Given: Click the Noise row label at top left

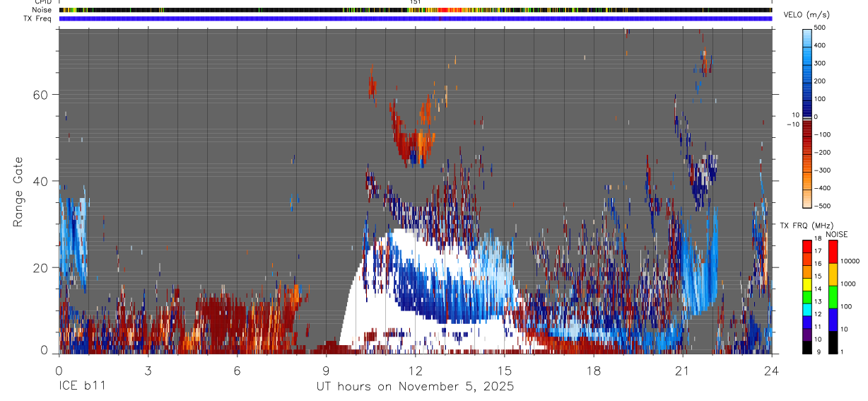Looking at the screenshot, I should 42,10.
